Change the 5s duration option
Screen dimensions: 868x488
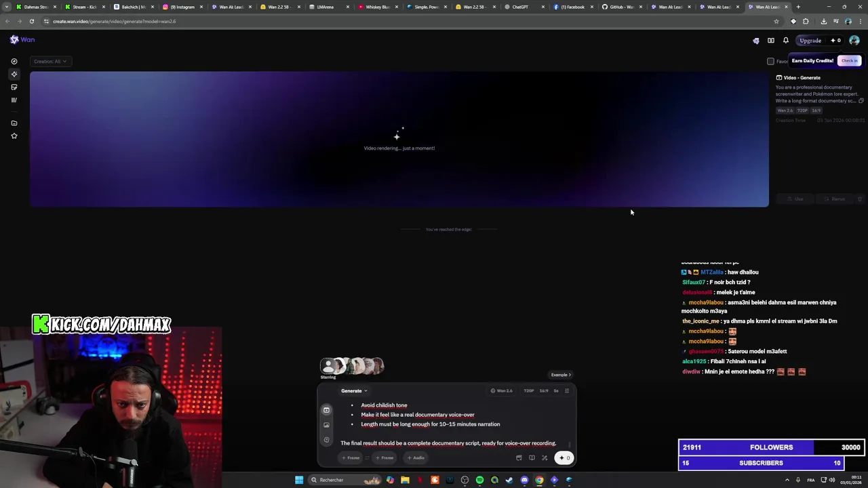pyautogui.click(x=556, y=391)
